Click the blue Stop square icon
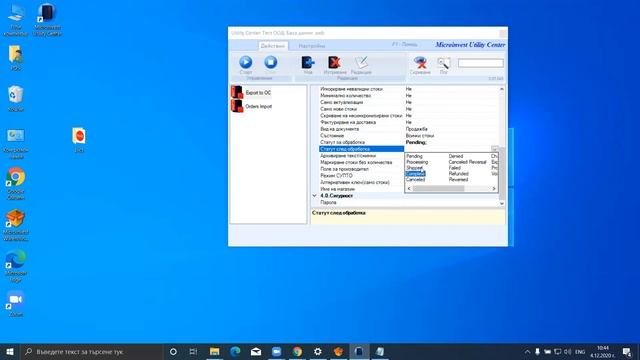The image size is (640, 360). click(271, 62)
